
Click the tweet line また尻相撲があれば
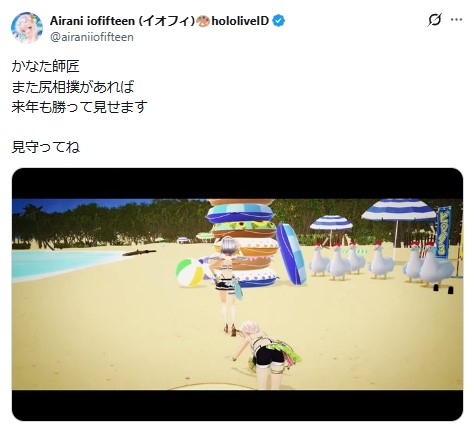pyautogui.click(x=73, y=87)
